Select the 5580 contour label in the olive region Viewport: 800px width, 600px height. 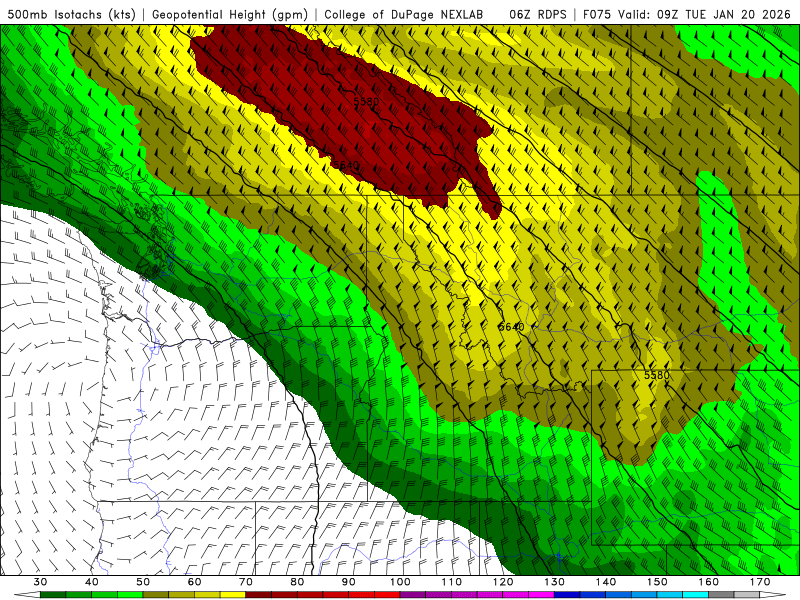[x=657, y=375]
